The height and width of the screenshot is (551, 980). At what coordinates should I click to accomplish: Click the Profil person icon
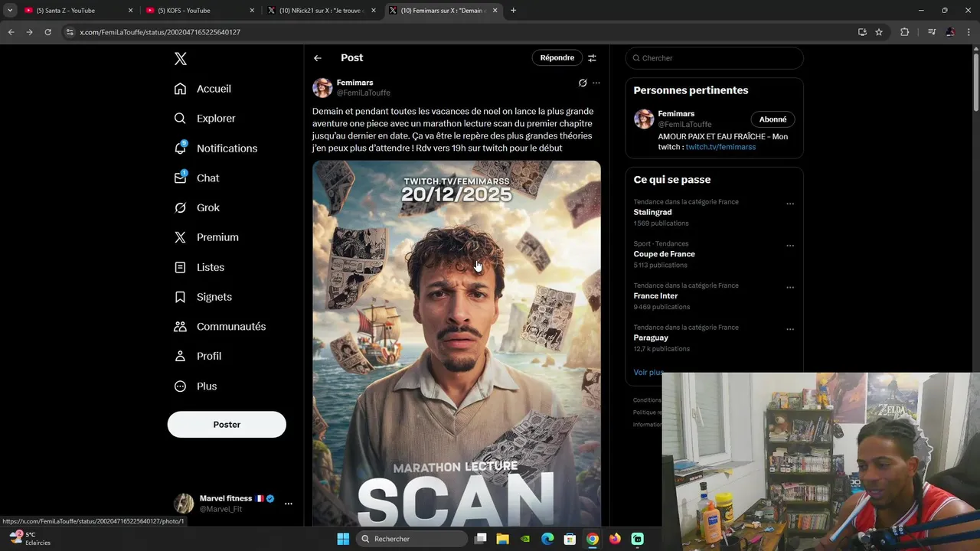tap(180, 357)
